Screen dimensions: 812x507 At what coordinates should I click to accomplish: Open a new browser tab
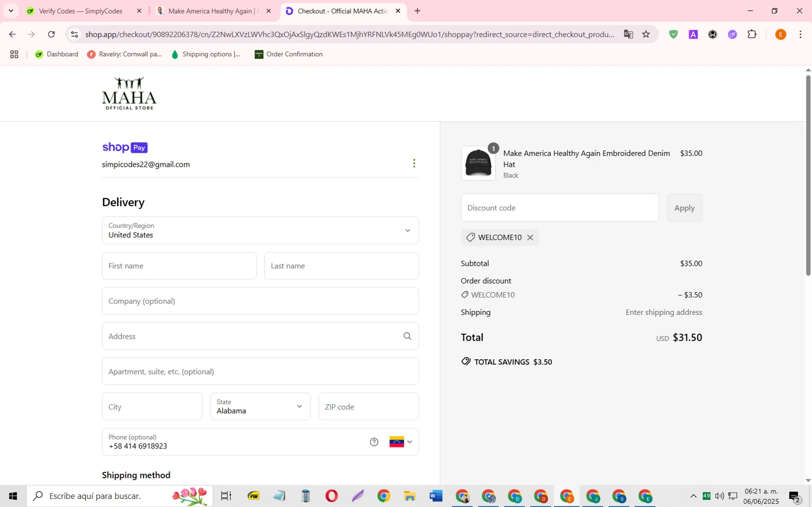417,11
